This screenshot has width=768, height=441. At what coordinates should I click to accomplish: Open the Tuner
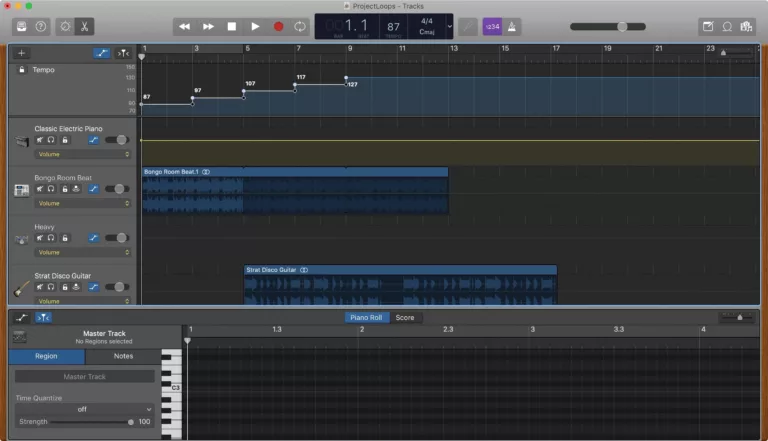(x=468, y=27)
